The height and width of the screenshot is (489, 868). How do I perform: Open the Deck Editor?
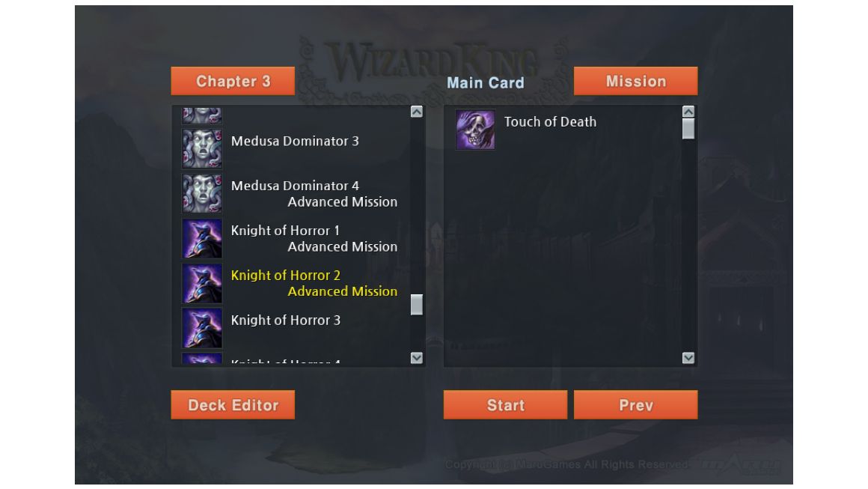(233, 405)
